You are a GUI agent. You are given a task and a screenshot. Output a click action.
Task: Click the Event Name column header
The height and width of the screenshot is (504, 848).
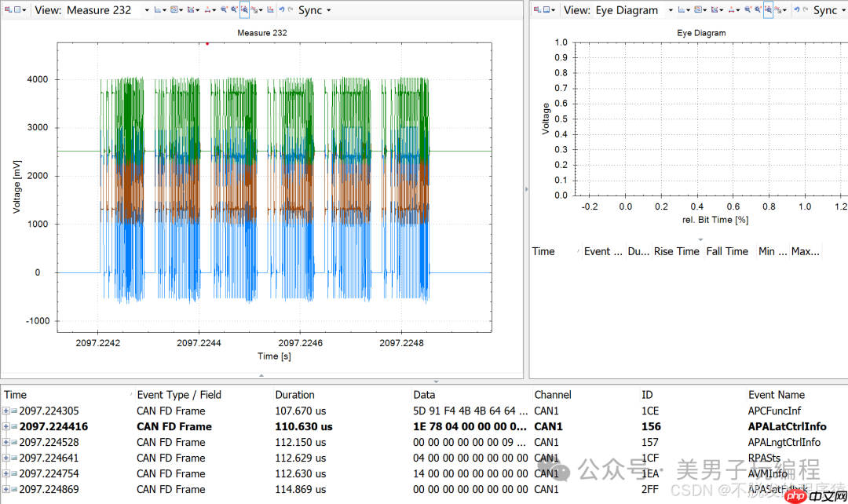(776, 395)
